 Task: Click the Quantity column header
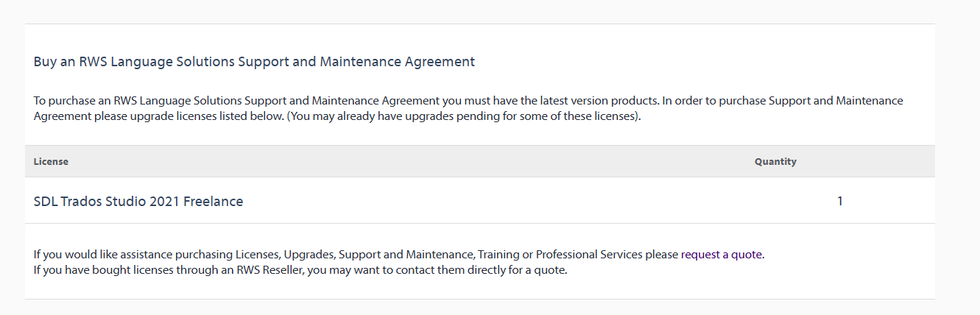coord(775,161)
